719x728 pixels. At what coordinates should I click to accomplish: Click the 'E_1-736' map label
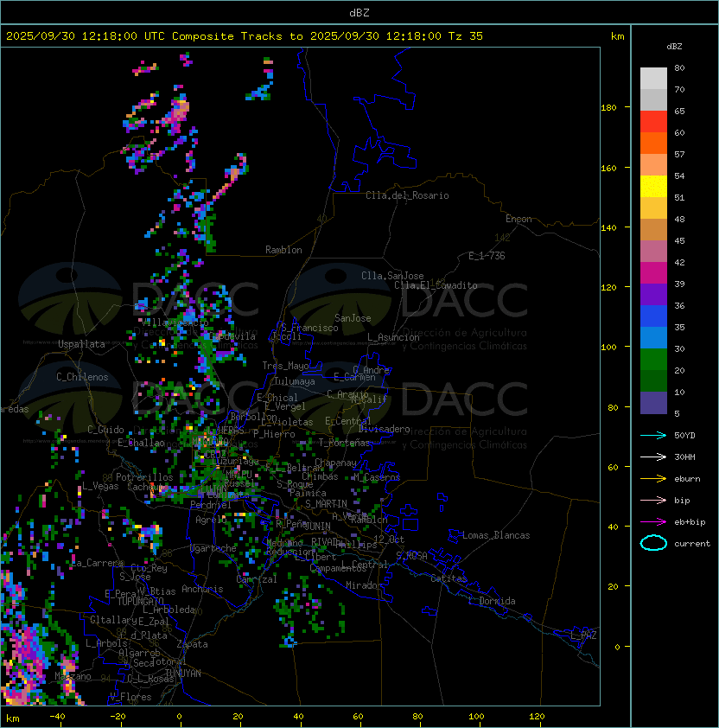[487, 256]
